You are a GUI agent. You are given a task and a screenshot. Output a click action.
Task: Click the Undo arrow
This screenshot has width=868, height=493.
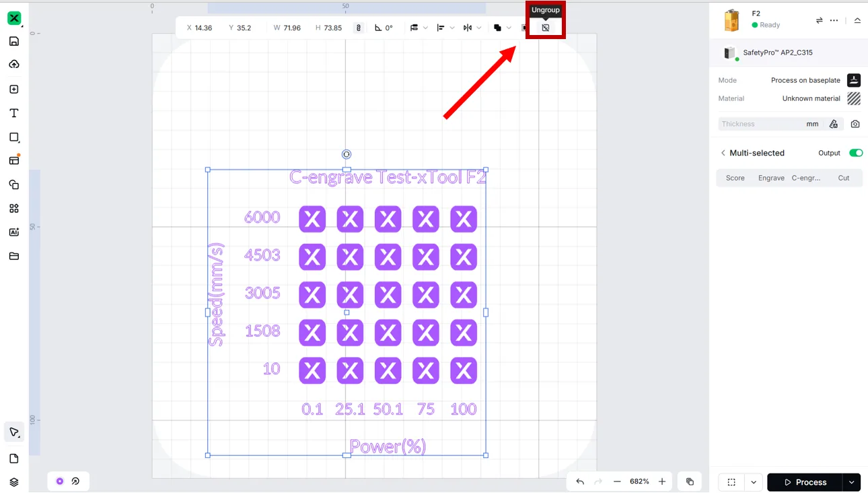(580, 482)
